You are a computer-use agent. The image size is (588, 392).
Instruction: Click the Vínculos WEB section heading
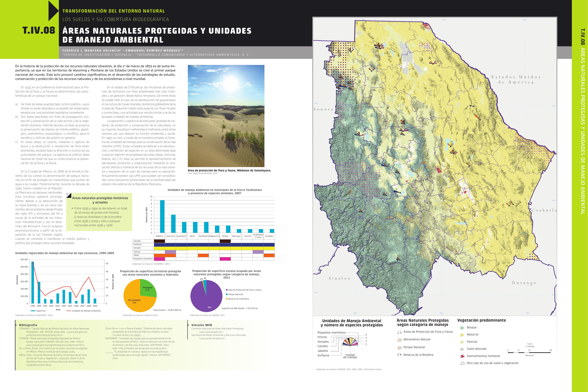[x=201, y=325]
